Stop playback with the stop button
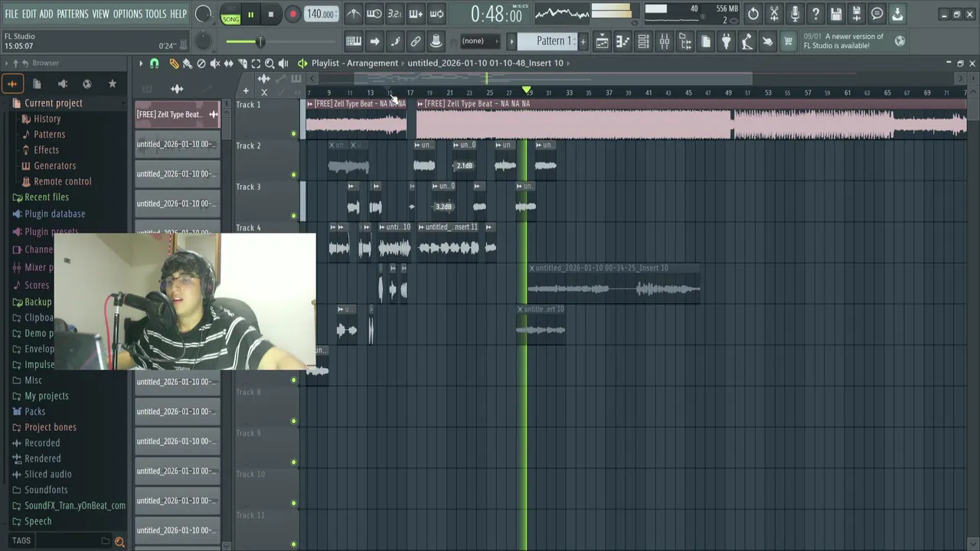This screenshot has width=980, height=551. tap(271, 15)
